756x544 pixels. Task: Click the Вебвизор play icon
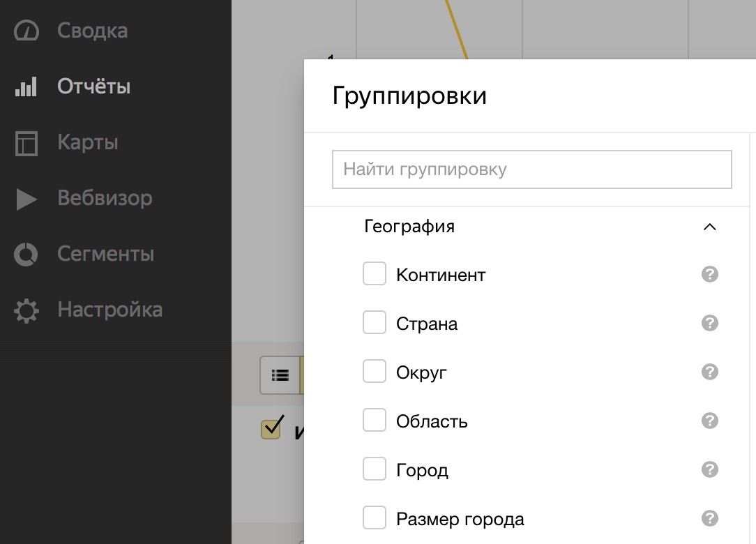click(27, 199)
